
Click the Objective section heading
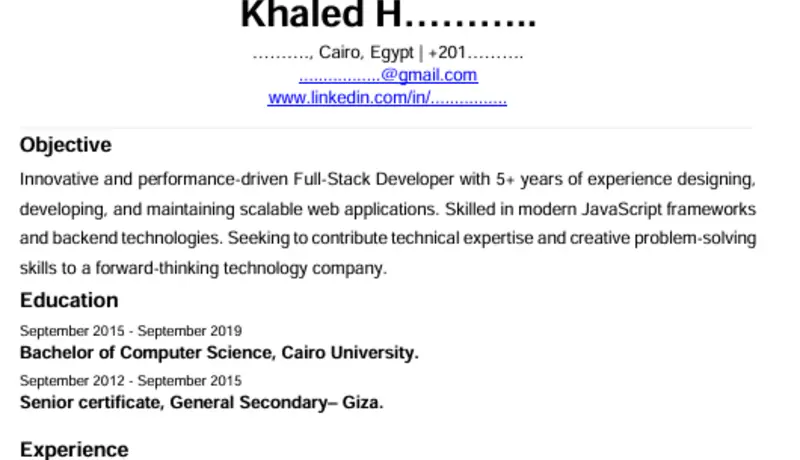pyautogui.click(x=66, y=145)
